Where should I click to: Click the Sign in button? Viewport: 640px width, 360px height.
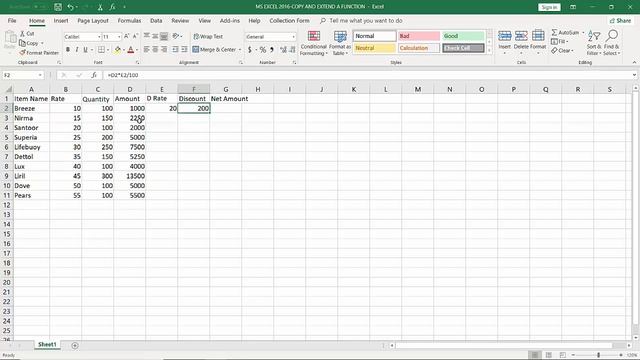549,7
